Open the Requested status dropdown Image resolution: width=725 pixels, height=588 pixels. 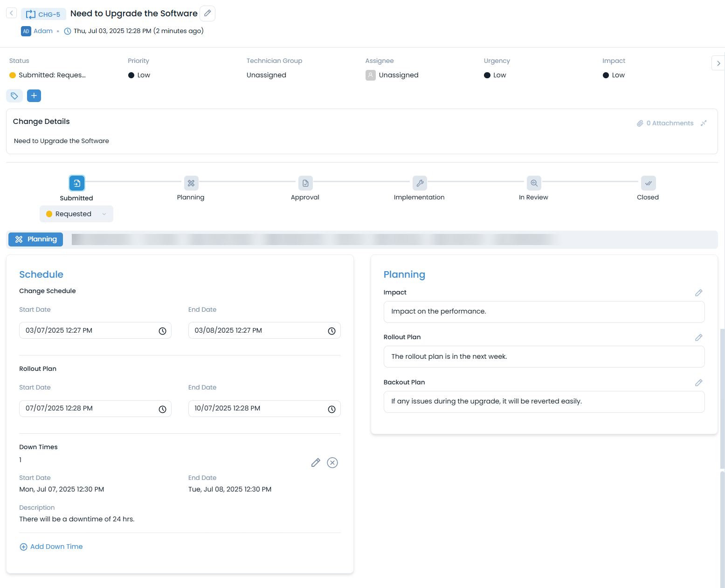pos(76,214)
